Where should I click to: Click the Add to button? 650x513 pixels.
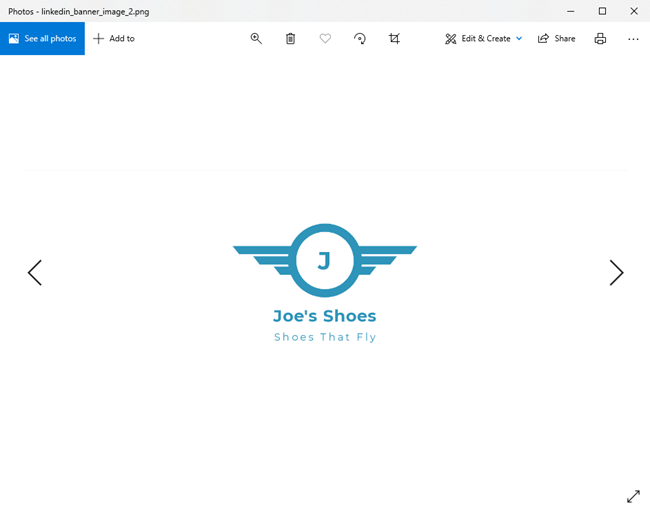click(x=114, y=39)
